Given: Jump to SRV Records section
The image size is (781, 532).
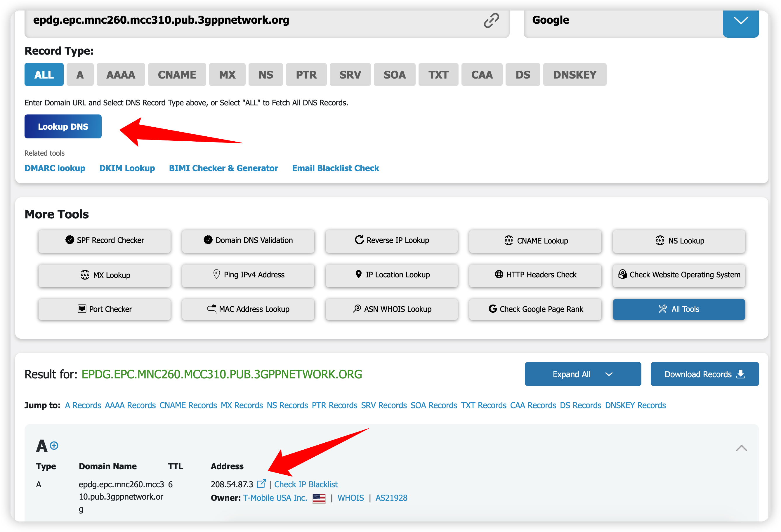Looking at the screenshot, I should point(384,405).
